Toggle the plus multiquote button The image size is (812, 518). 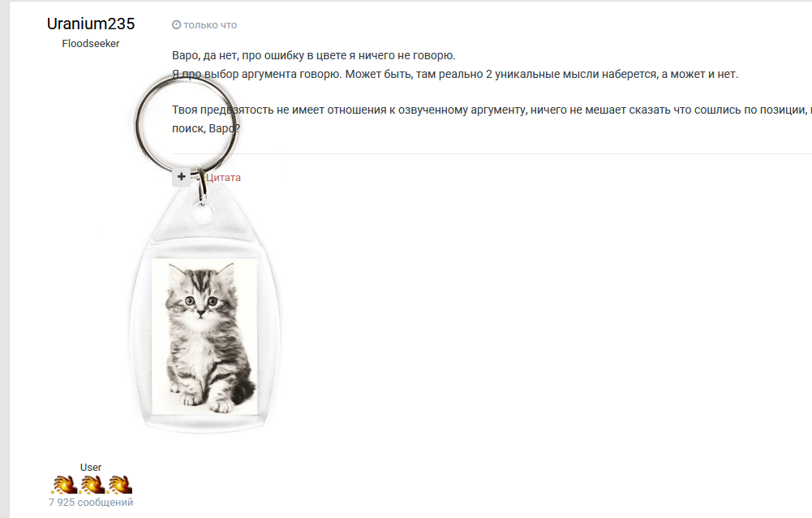[x=181, y=177]
